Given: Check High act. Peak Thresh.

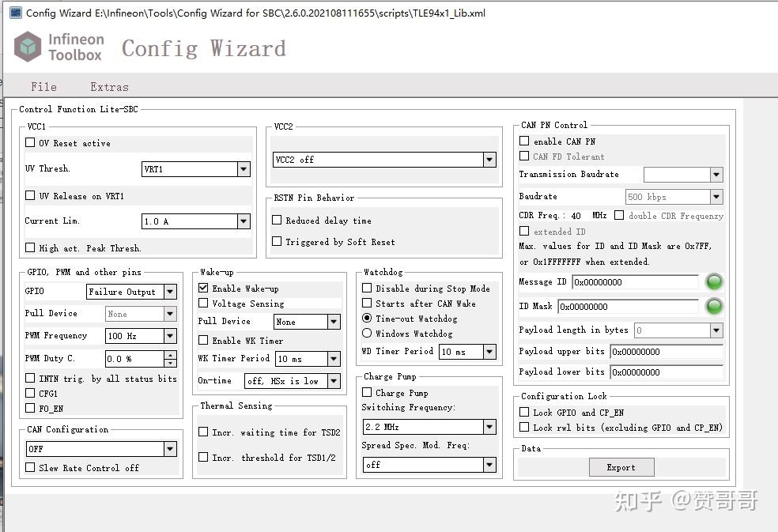Looking at the screenshot, I should click(30, 247).
